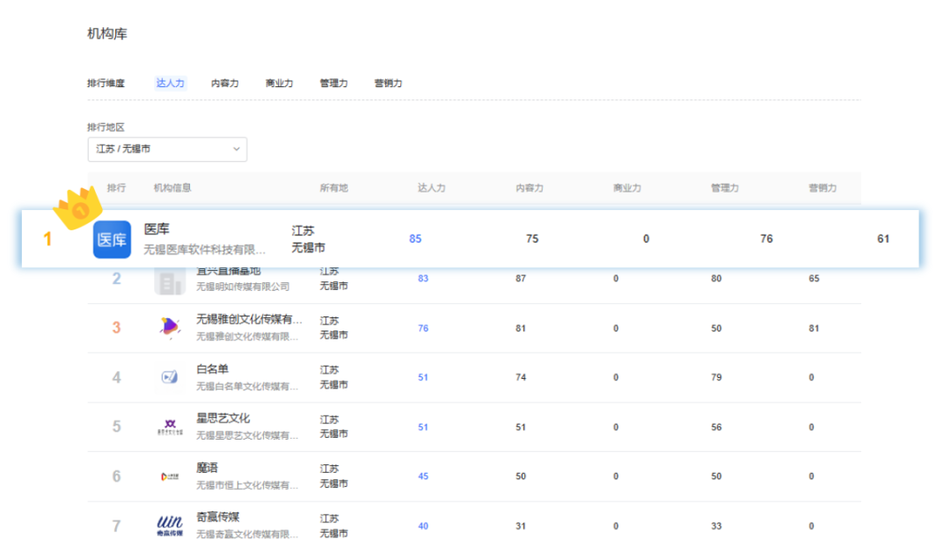The image size is (950, 560).
Task: Open 无锡雅创文化传媒 organization name link
Action: (x=248, y=319)
